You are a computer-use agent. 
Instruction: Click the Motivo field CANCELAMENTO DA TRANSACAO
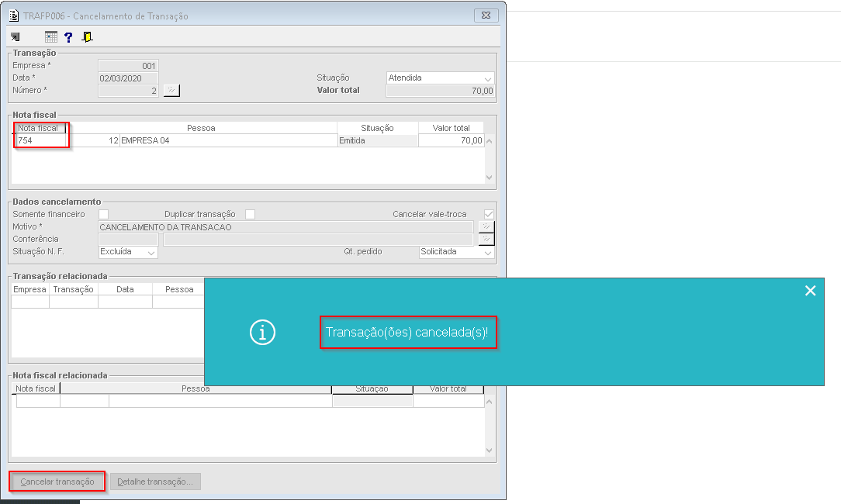286,226
